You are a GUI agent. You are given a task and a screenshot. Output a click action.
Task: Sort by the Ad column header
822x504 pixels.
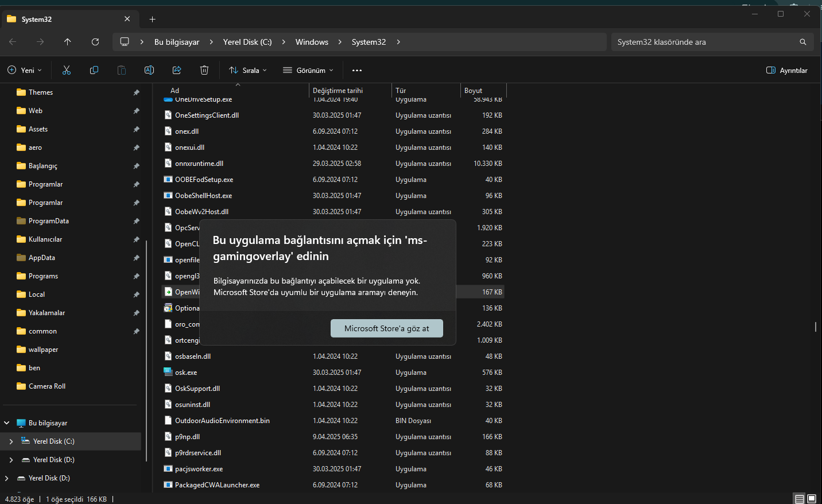tap(175, 91)
